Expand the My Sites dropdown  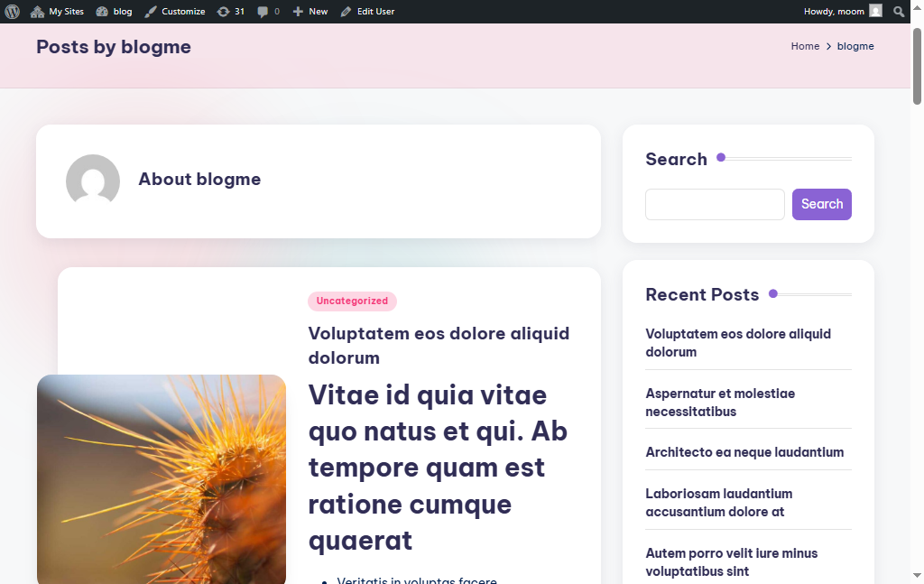pos(57,11)
